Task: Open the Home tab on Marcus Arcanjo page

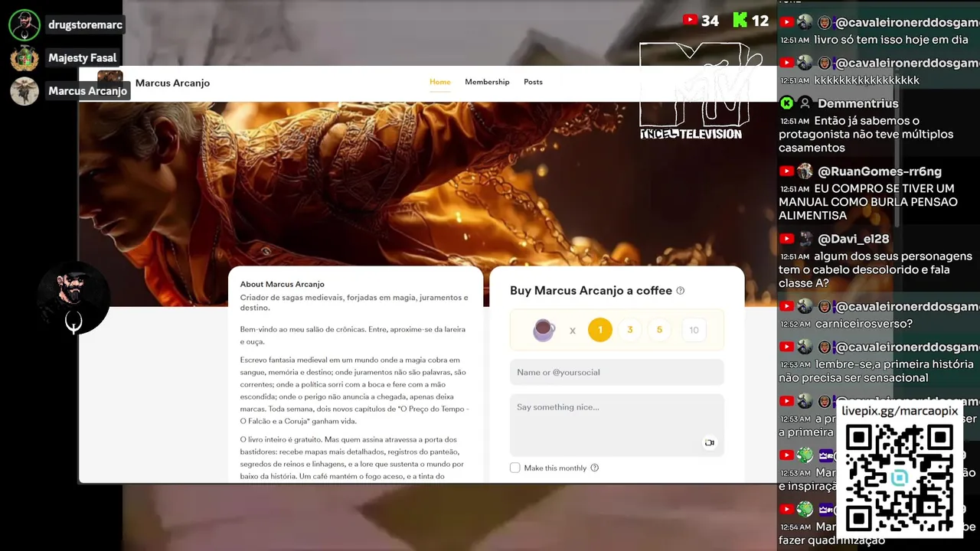Action: [x=440, y=82]
